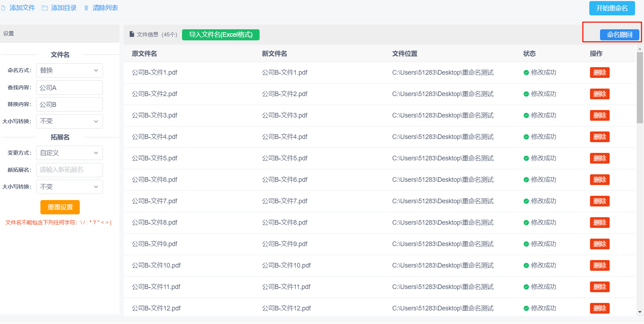This screenshot has width=644, height=324.
Task: Click the orange 重置设置 button
Action: [x=60, y=207]
